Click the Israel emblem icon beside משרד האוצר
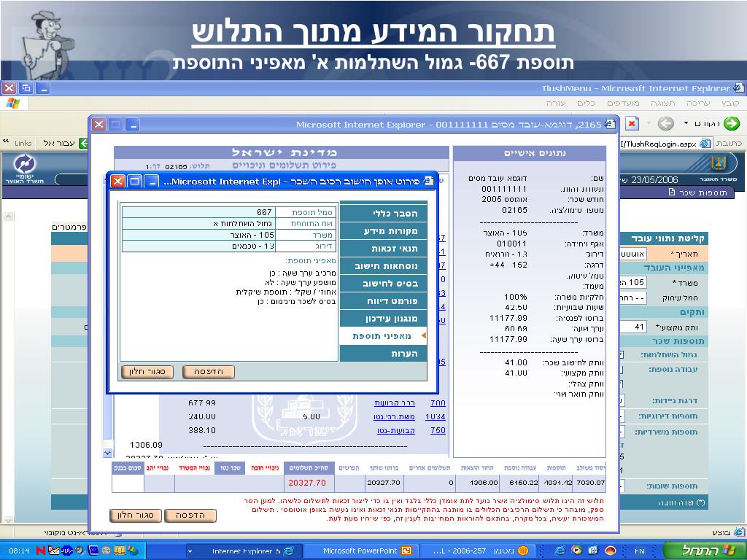This screenshot has width=747, height=560. point(718,164)
